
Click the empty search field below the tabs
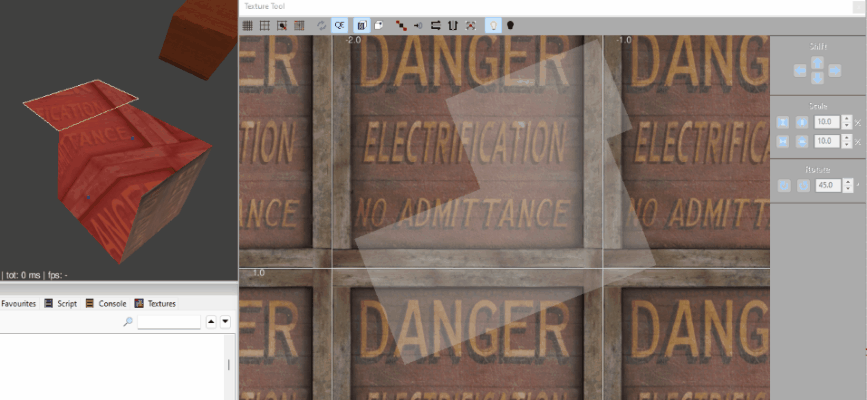click(169, 322)
